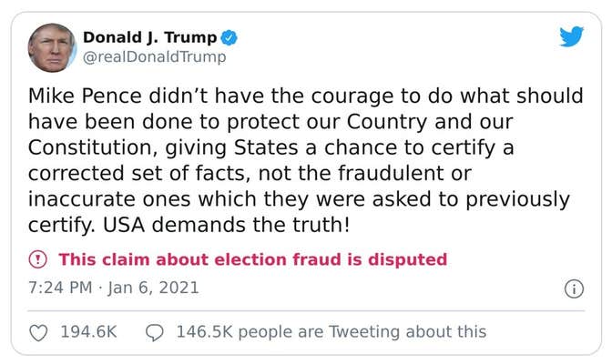The image size is (612, 364).
Task: Click the reply speech bubble icon
Action: (x=155, y=333)
